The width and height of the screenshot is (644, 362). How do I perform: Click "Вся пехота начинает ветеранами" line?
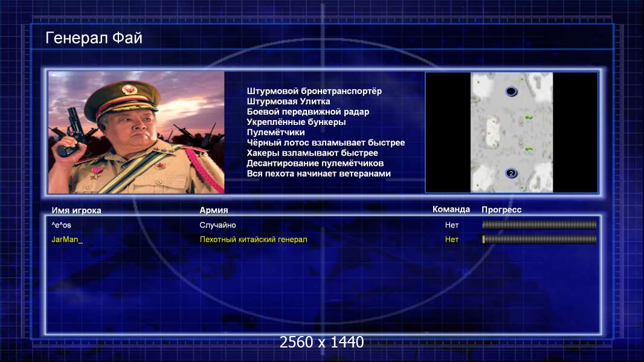(319, 173)
